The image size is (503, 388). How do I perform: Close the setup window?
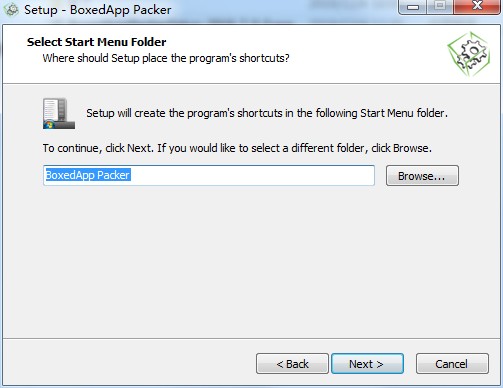(477, 6)
